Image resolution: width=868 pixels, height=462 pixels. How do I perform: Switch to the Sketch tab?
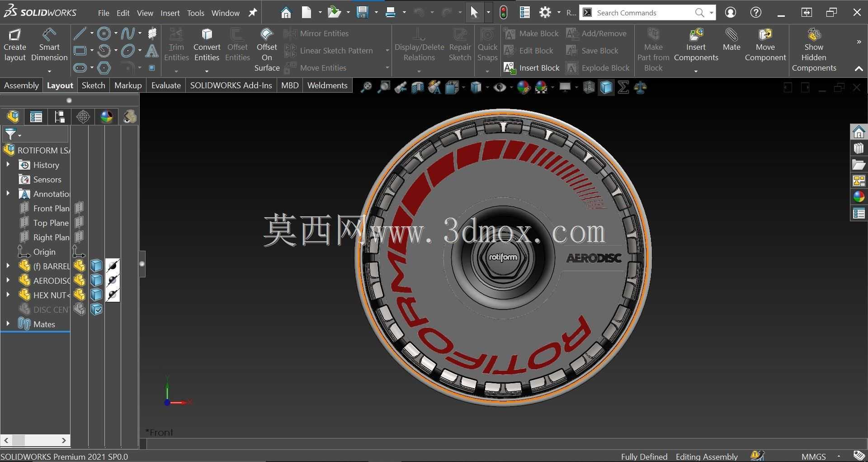tap(93, 85)
